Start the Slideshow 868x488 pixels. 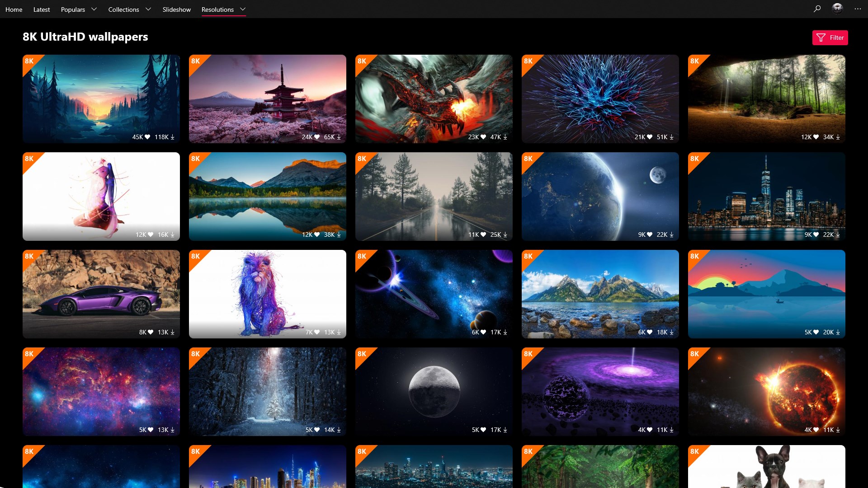click(x=176, y=9)
